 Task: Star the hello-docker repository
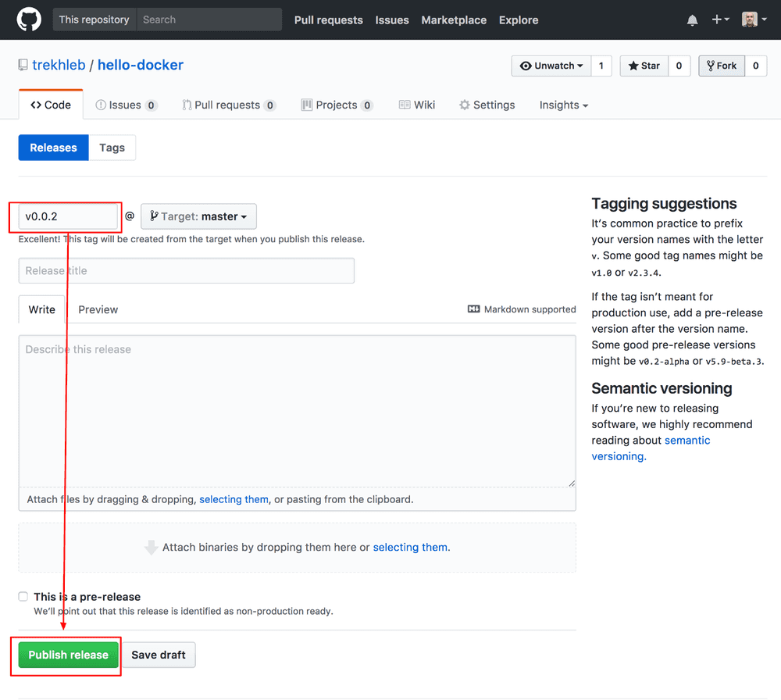click(644, 66)
